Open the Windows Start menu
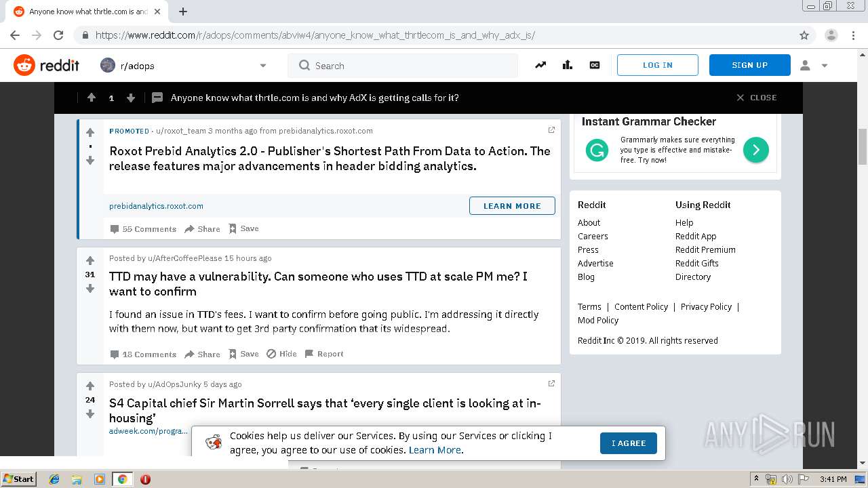 (x=19, y=479)
